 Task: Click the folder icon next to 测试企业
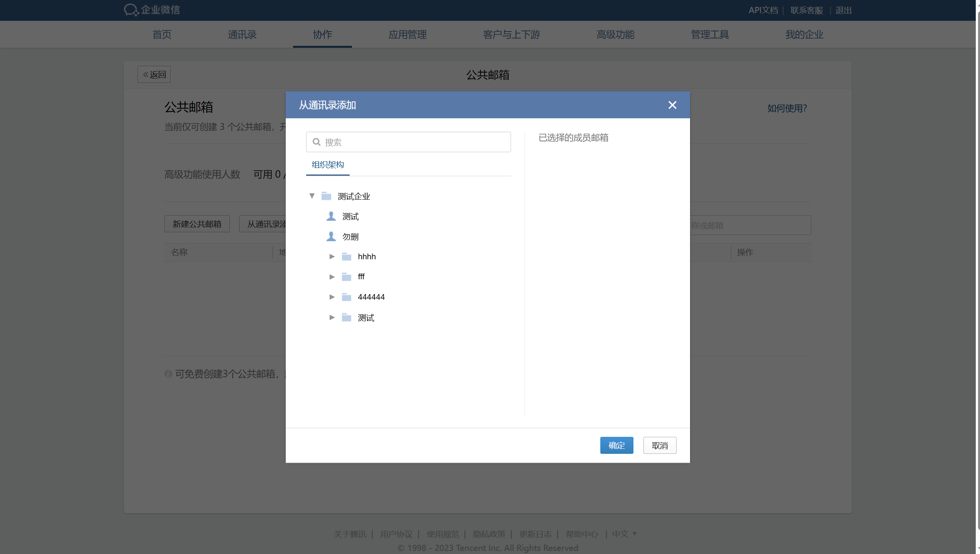tap(326, 196)
